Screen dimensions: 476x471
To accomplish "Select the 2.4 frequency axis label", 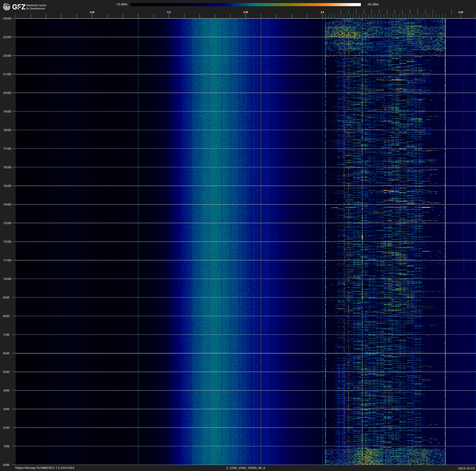I will tap(322, 12).
